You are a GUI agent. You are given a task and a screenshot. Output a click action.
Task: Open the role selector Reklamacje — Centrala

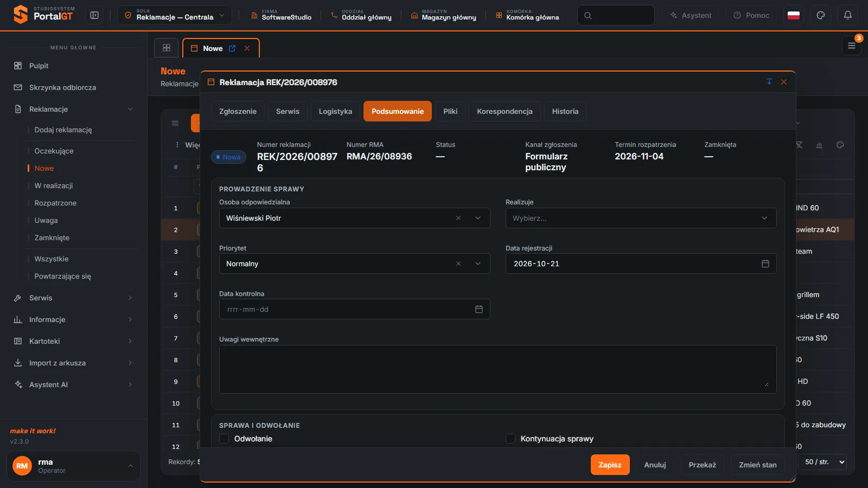pyautogui.click(x=175, y=15)
